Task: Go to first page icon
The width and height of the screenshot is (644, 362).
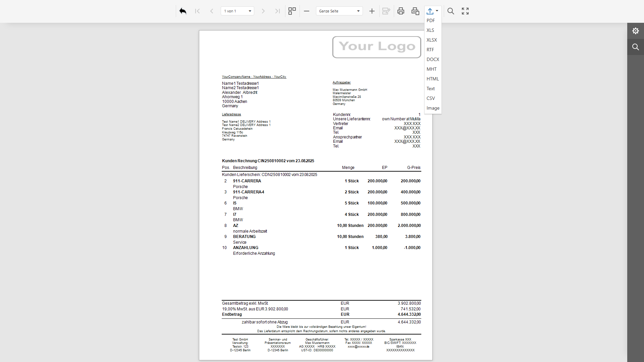Action: tap(197, 11)
